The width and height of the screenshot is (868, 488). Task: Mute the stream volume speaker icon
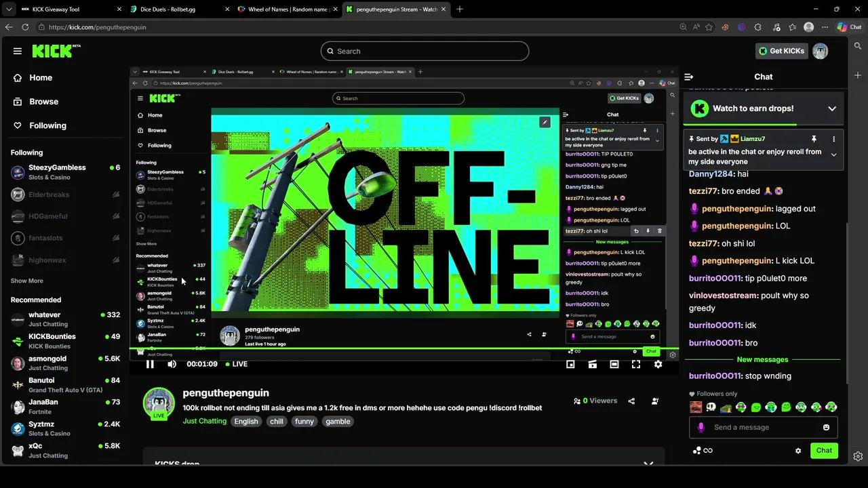172,364
